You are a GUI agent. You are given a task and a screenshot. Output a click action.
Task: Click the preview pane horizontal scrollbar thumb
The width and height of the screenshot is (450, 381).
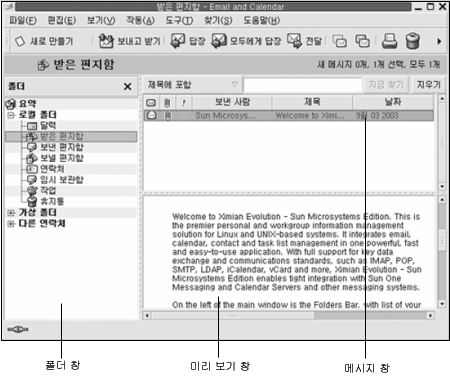point(233,315)
